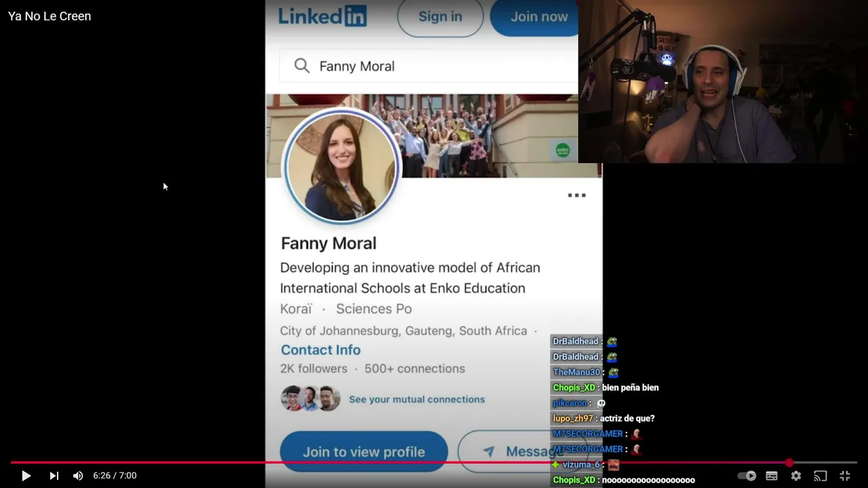868x488 pixels.
Task: Click the Sign in button
Action: 440,17
